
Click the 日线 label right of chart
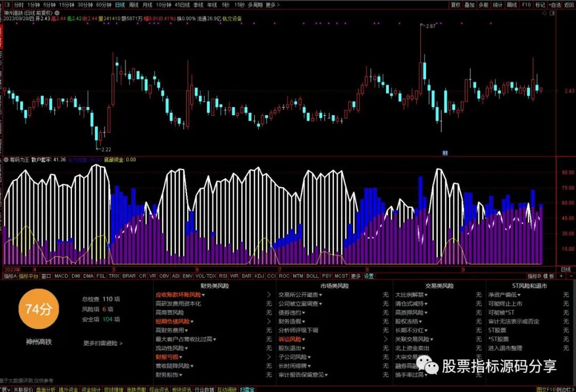tap(566, 269)
